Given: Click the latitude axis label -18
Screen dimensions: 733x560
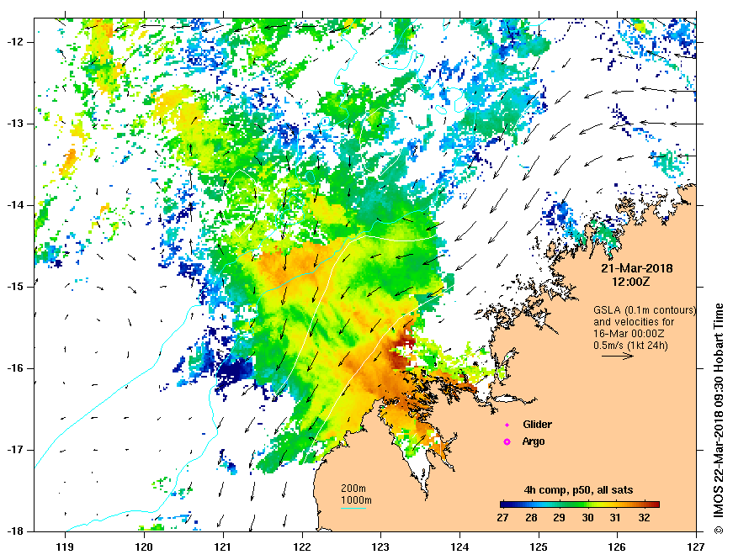Looking at the screenshot, I should point(14,531).
